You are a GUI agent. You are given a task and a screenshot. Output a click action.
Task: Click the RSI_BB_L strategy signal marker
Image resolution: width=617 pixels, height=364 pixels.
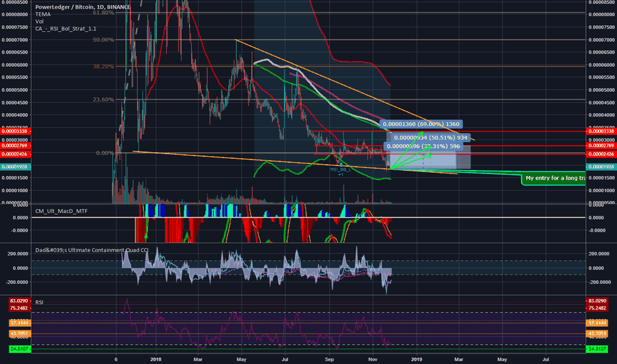(340, 169)
